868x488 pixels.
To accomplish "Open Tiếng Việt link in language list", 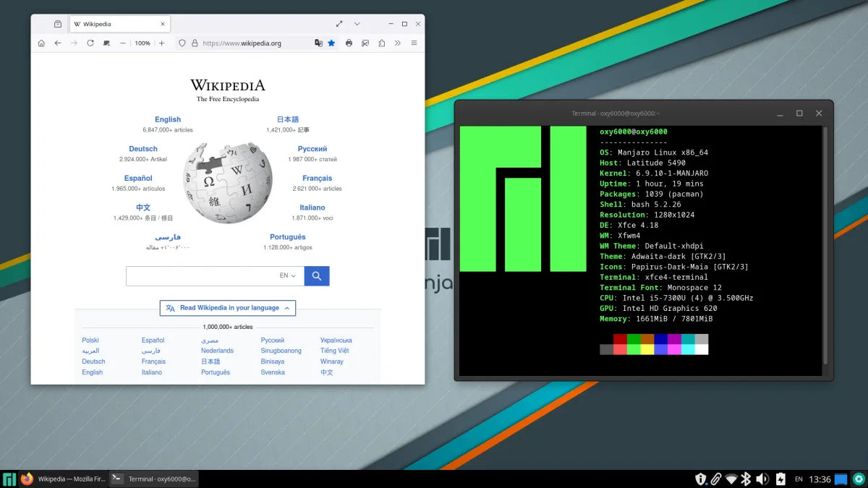I will pyautogui.click(x=335, y=351).
